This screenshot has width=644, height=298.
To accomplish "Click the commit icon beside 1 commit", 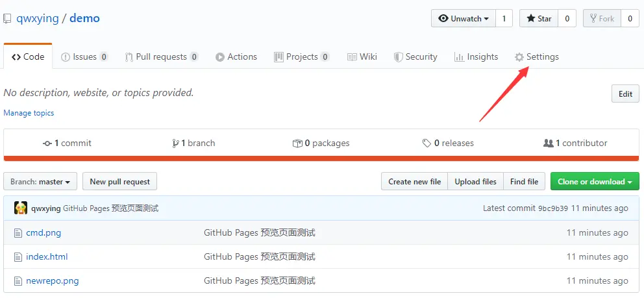I will (47, 143).
